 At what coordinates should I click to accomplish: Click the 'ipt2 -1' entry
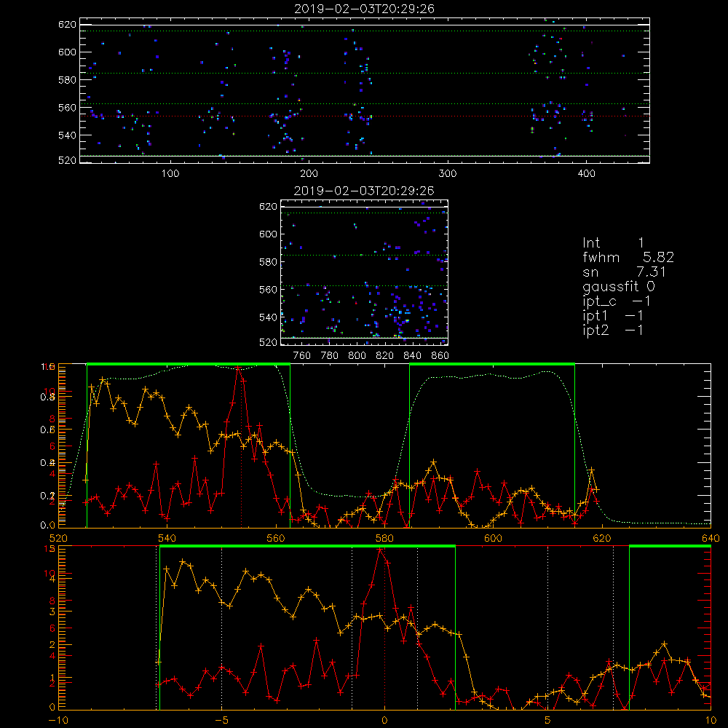point(613,330)
